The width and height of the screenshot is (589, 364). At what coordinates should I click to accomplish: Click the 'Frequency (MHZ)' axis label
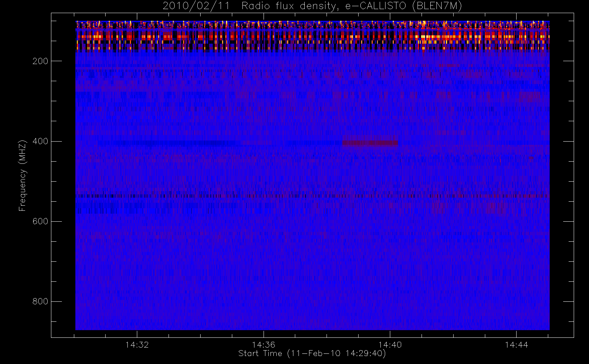click(x=23, y=175)
